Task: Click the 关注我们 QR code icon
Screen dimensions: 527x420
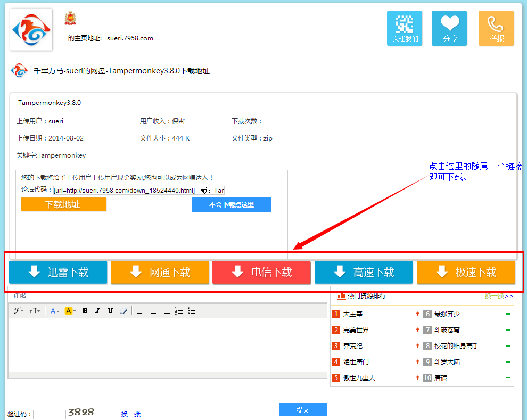Action: (x=405, y=28)
